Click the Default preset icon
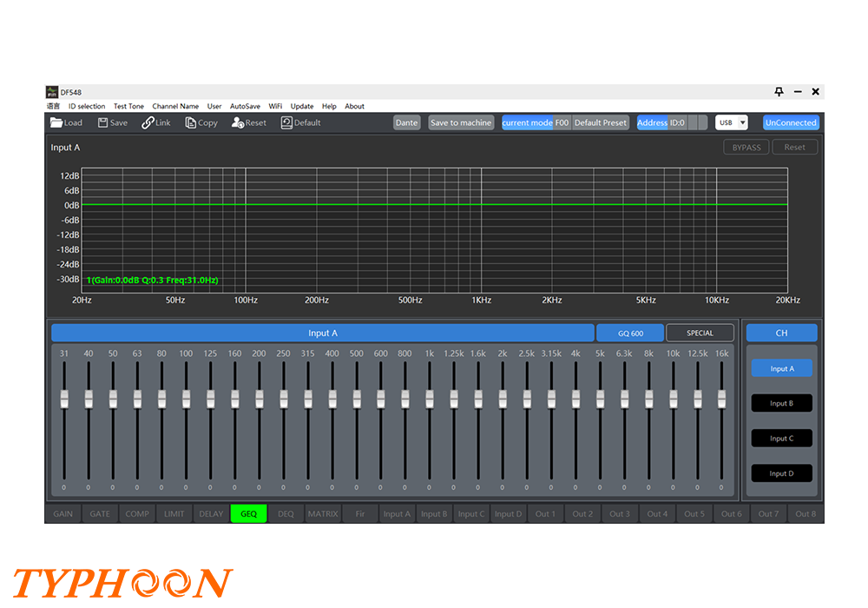This screenshot has height=608, width=868. click(286, 122)
